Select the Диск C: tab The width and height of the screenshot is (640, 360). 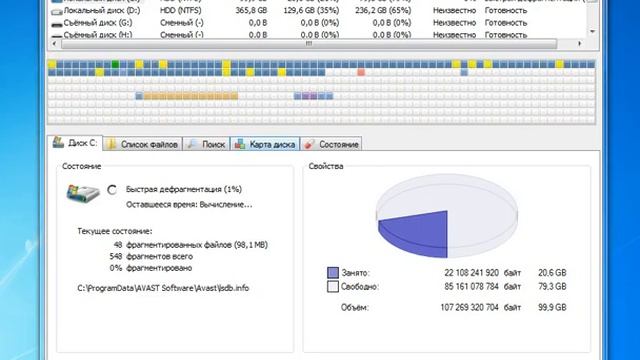[75, 143]
